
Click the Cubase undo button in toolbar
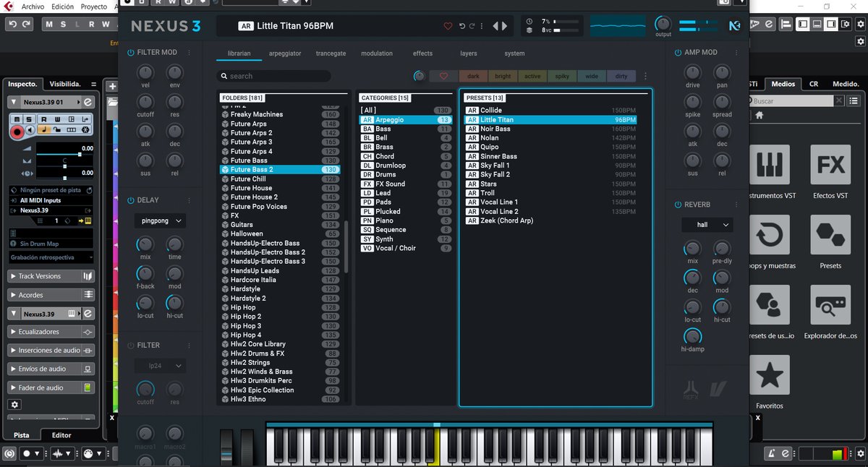point(12,24)
